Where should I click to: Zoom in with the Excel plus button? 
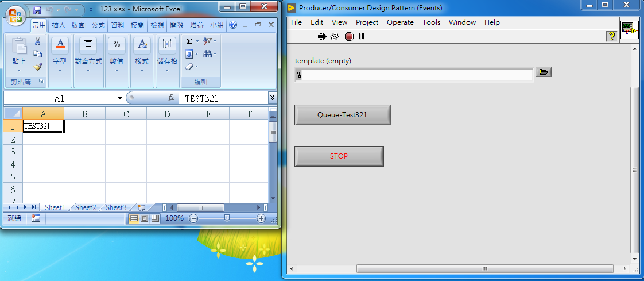pyautogui.click(x=261, y=218)
